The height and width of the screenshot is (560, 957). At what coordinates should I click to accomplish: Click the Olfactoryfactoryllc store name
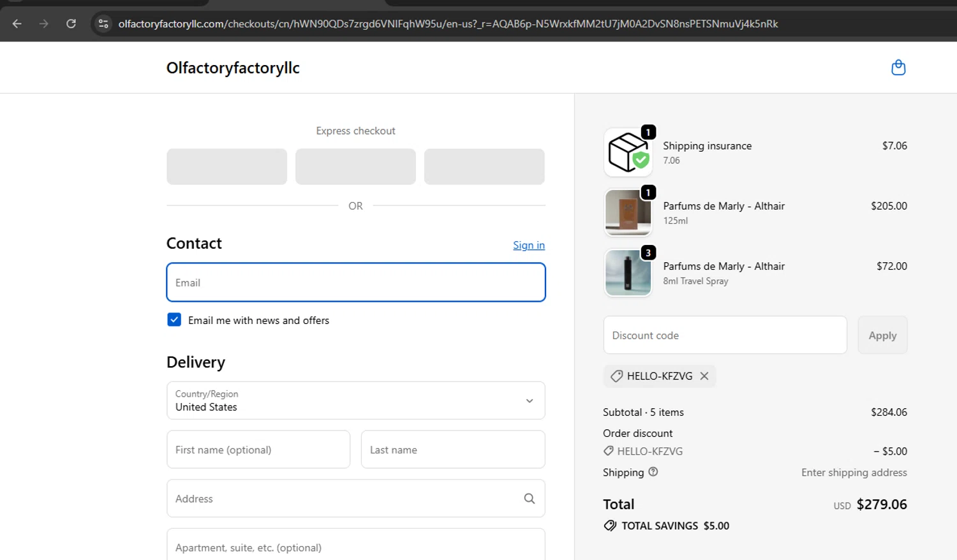pyautogui.click(x=233, y=68)
